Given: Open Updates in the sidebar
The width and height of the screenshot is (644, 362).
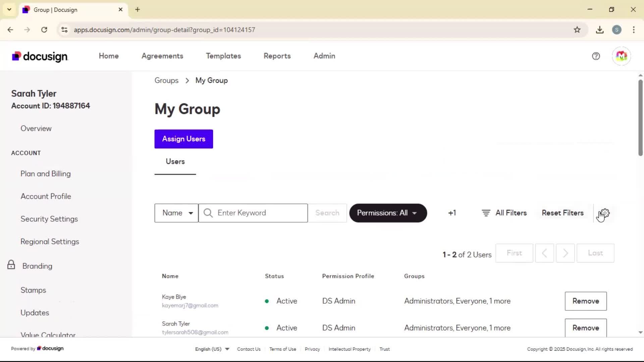Looking at the screenshot, I should (x=35, y=313).
